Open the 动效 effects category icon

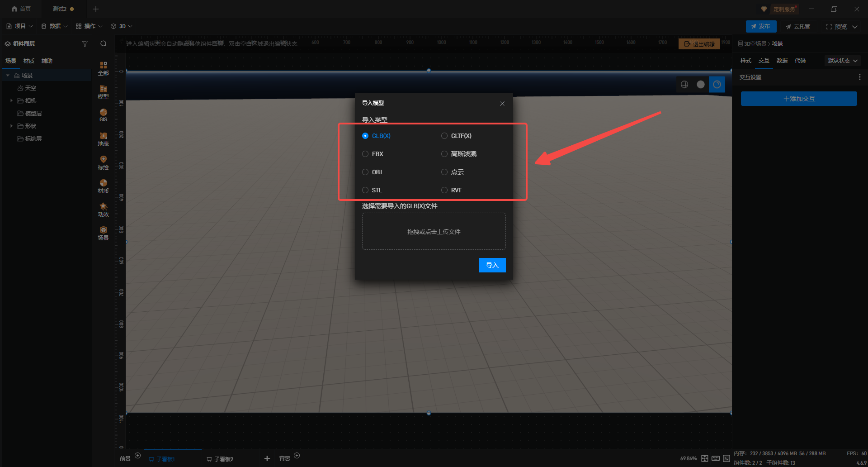coord(103,210)
